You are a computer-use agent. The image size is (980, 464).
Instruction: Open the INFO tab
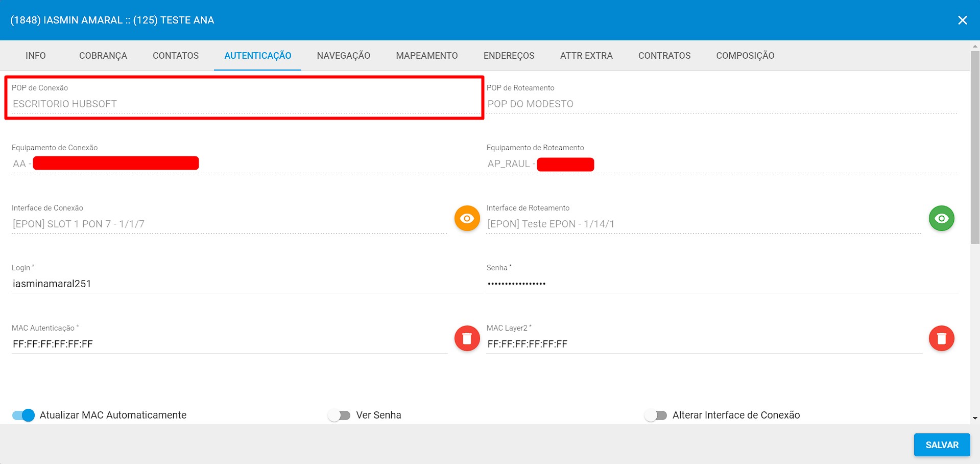(36, 56)
